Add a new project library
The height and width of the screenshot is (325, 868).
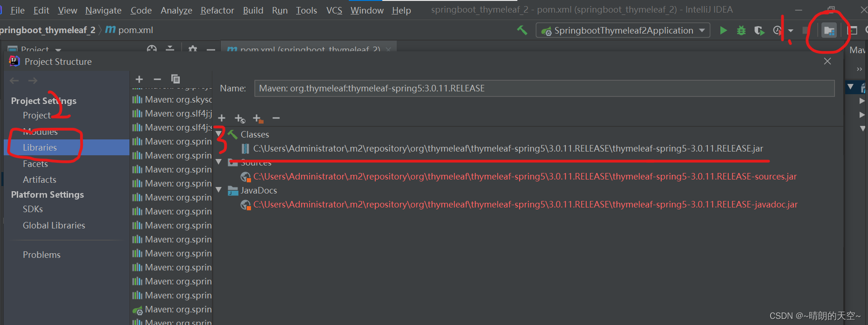coord(139,79)
